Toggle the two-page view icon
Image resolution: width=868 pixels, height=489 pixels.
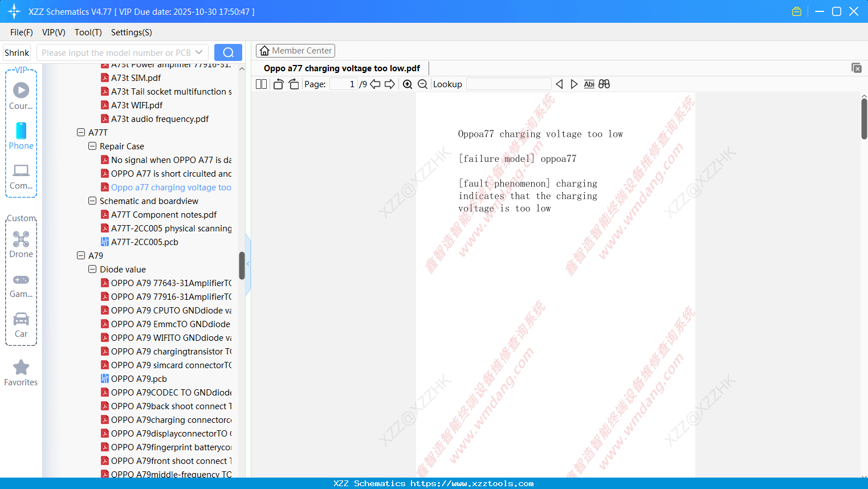(261, 84)
